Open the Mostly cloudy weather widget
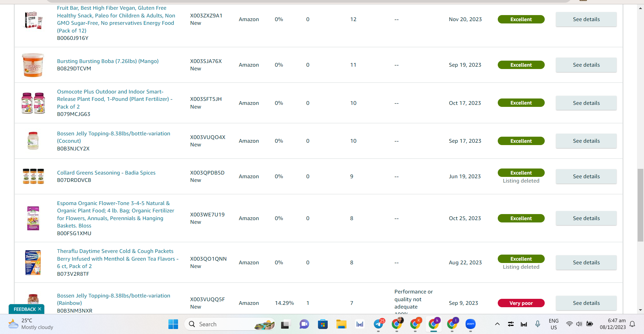Viewport: 644px width, 334px height. pos(31,324)
